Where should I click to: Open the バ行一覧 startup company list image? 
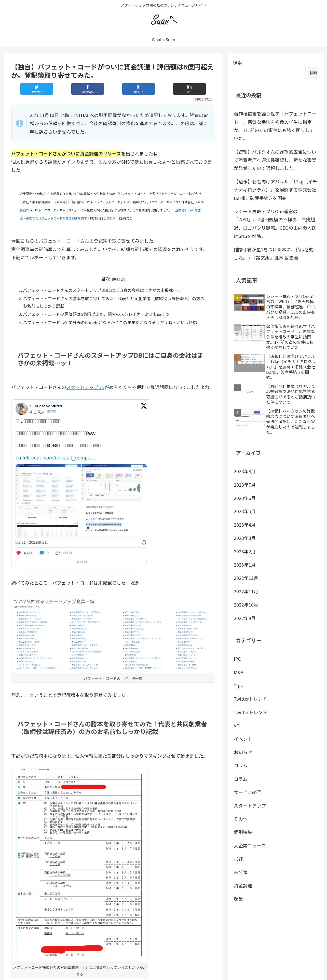coord(113,634)
